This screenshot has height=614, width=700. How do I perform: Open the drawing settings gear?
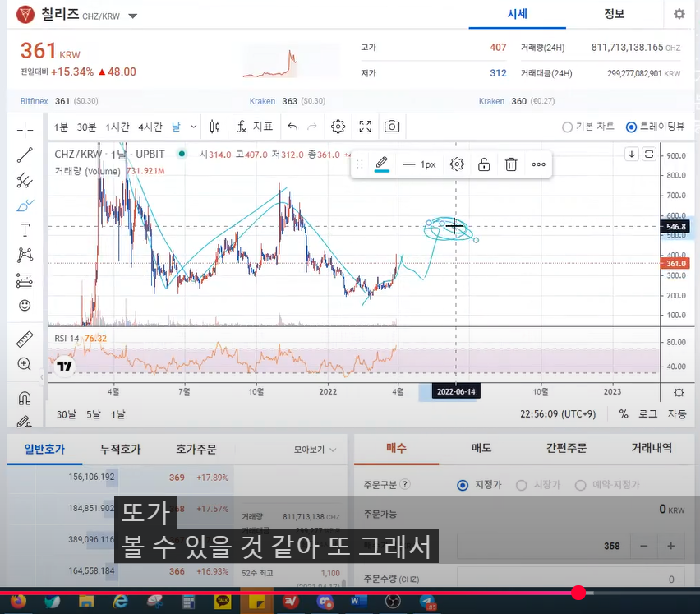[457, 164]
